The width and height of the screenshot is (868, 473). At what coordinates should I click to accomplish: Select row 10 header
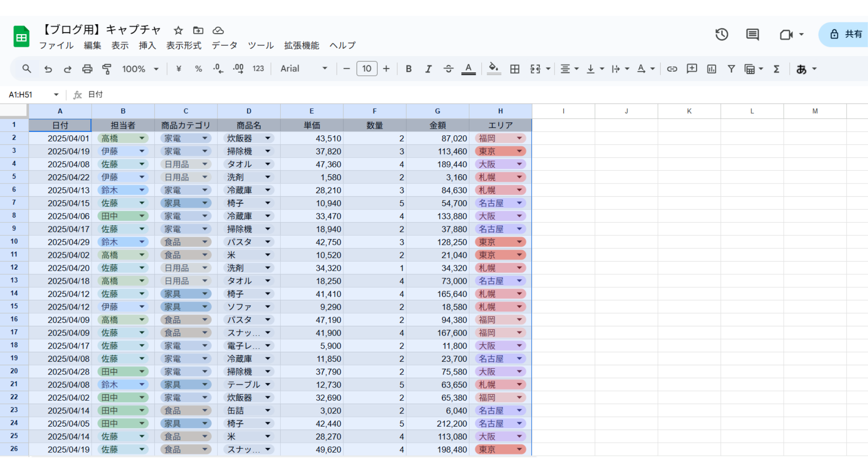pyautogui.click(x=14, y=242)
